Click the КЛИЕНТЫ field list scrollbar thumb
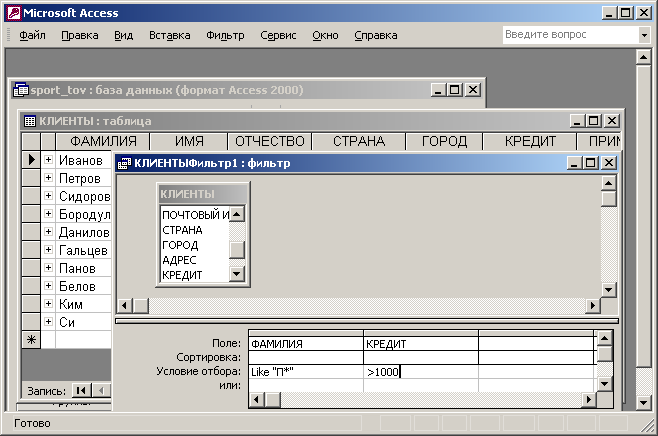Viewport: 658px width, 436px height. [237, 250]
